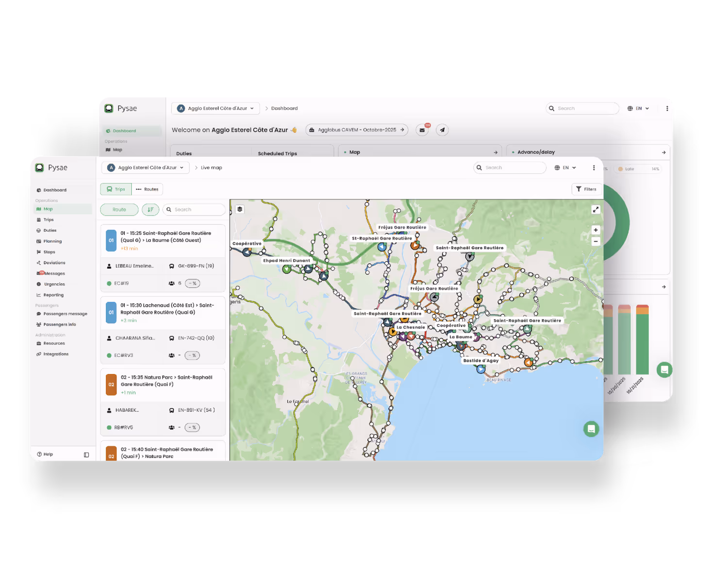Viewport: 728px width, 582px height.
Task: Open three-dot menu in Dashboard window
Action: point(667,109)
